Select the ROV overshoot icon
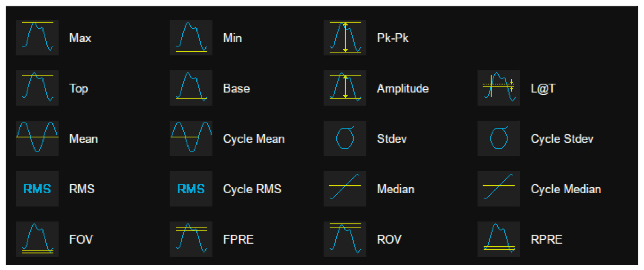Viewport: 644px width, 270px height. [345, 239]
